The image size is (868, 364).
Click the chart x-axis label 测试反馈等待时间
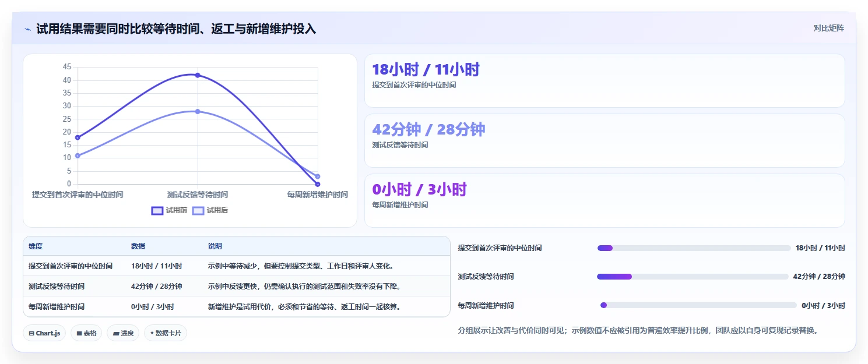(198, 195)
